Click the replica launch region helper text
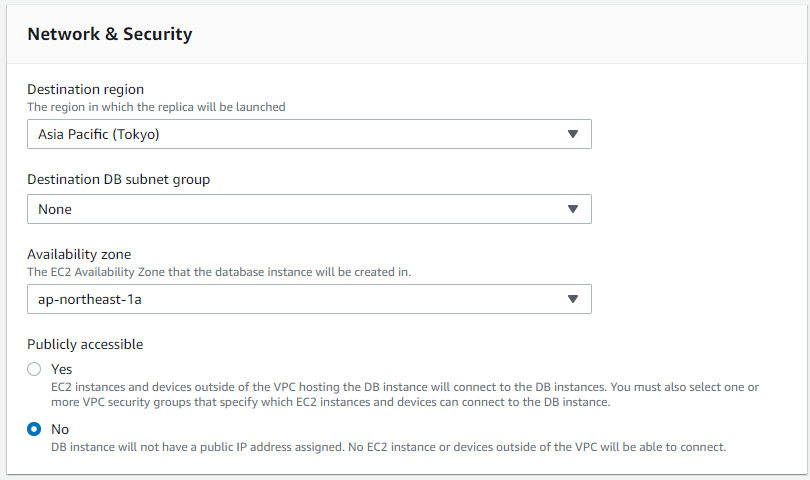Image resolution: width=810 pixels, height=480 pixels. pyautogui.click(x=156, y=106)
